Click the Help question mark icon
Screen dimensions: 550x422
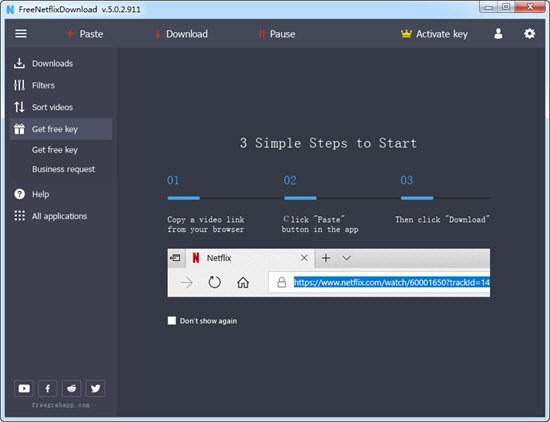pos(19,194)
